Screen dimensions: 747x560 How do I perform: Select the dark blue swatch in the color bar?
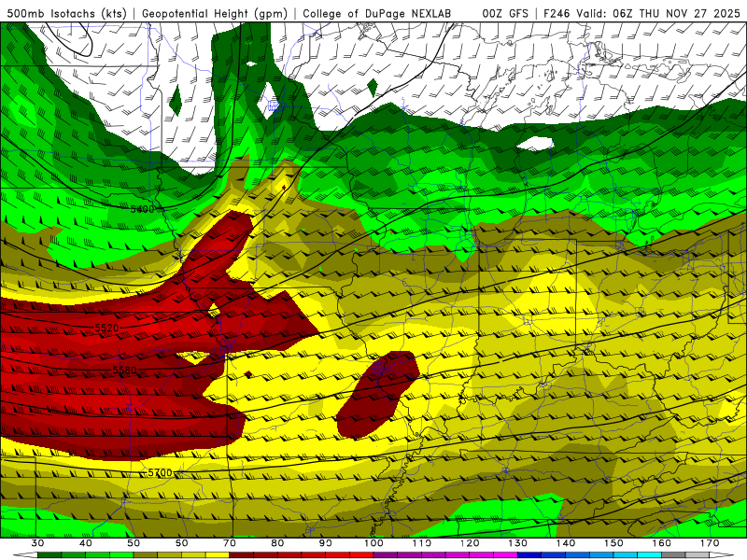coord(529,555)
